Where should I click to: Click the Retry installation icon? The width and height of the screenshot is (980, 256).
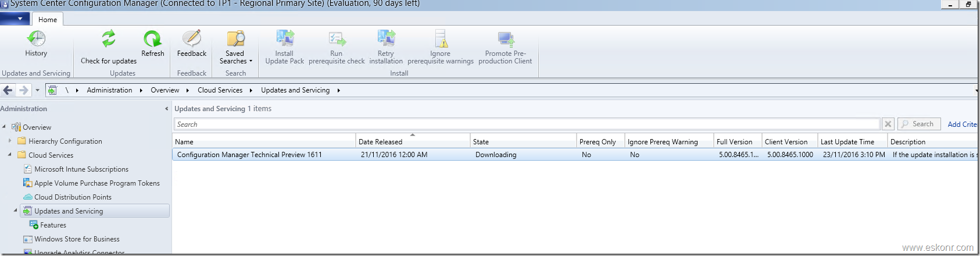click(x=386, y=38)
